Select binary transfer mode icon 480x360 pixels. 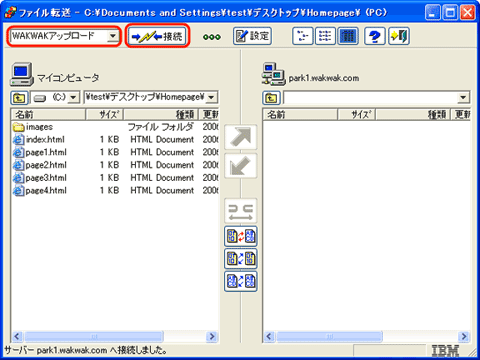[241, 259]
